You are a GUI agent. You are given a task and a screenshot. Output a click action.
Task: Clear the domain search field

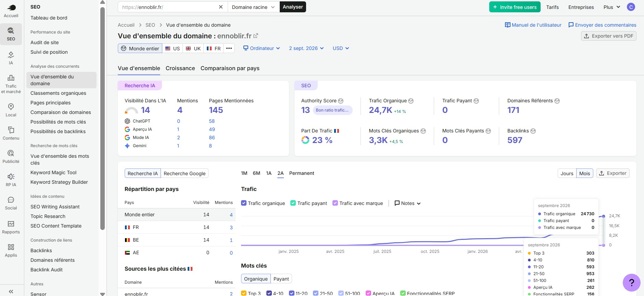221,7
